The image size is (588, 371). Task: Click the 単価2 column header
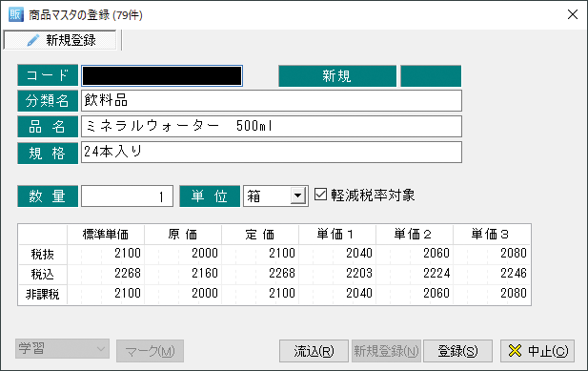tap(415, 235)
